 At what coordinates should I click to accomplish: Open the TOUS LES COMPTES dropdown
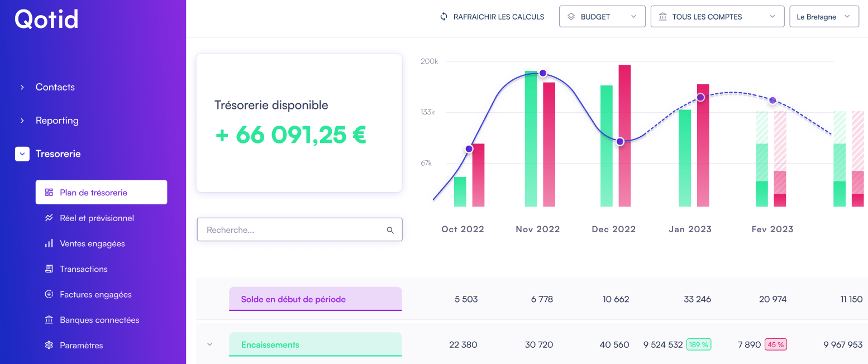click(x=717, y=16)
